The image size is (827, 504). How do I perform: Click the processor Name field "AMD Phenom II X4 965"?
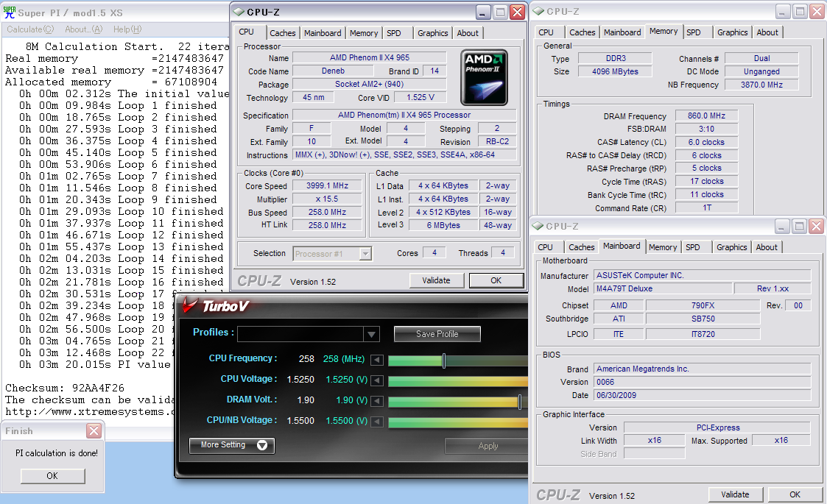370,57
